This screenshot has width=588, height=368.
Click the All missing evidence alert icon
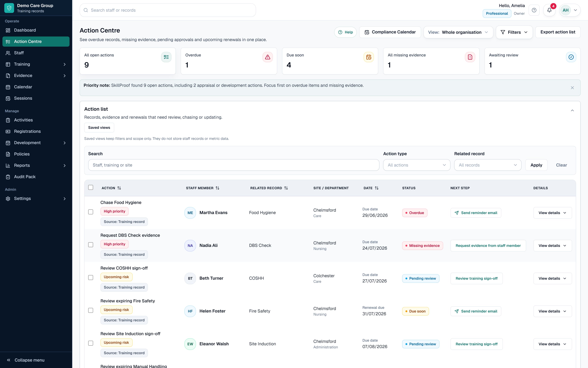470,57
